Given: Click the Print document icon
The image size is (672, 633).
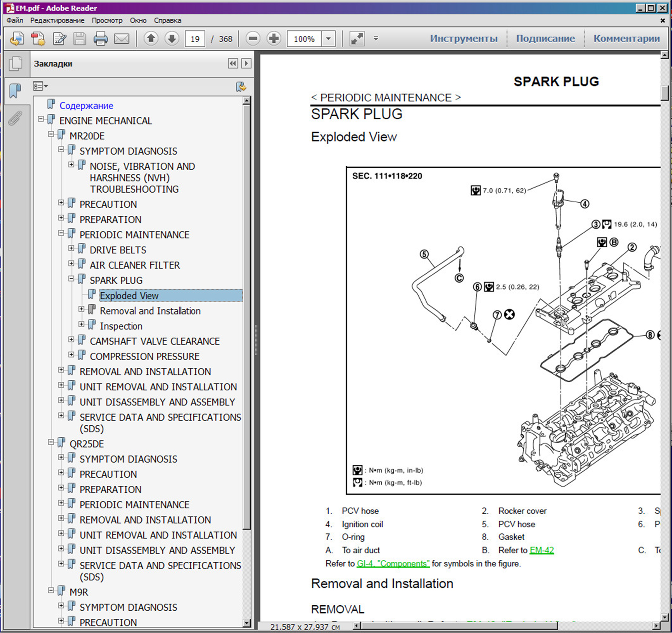Looking at the screenshot, I should [100, 39].
